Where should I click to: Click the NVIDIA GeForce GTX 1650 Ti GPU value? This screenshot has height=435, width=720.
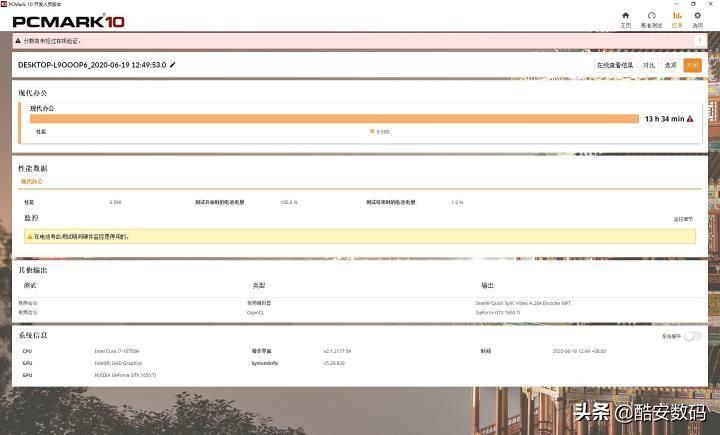click(125, 375)
